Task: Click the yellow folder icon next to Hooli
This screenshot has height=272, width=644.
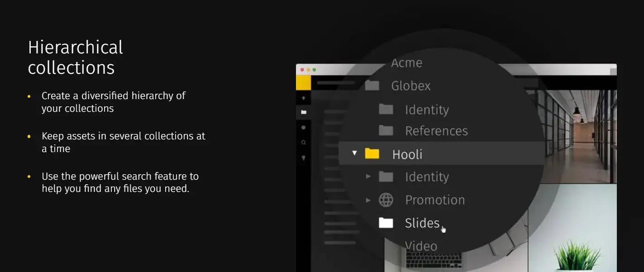Action: coord(372,153)
